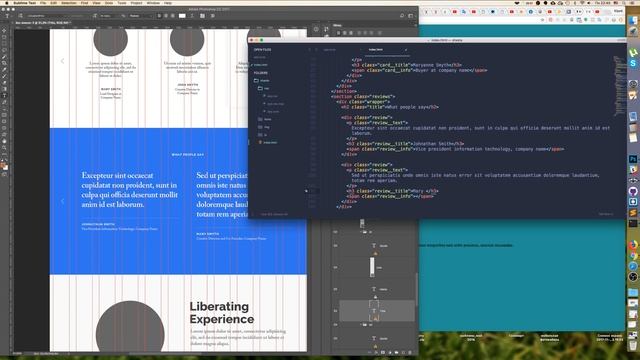Hide the highlighted text layer's eye icon

click(x=336, y=311)
